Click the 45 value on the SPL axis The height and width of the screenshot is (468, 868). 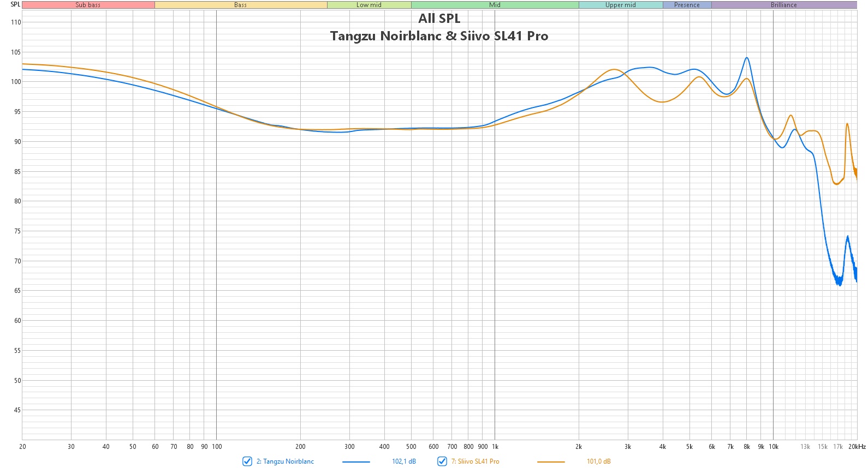(17, 410)
